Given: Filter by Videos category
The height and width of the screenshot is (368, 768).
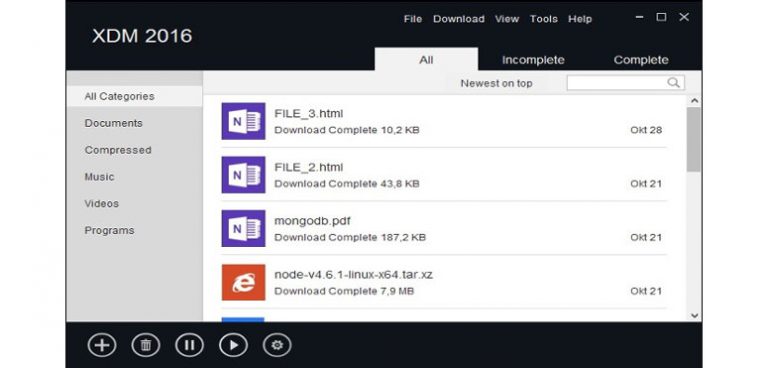Looking at the screenshot, I should pyautogui.click(x=101, y=203).
